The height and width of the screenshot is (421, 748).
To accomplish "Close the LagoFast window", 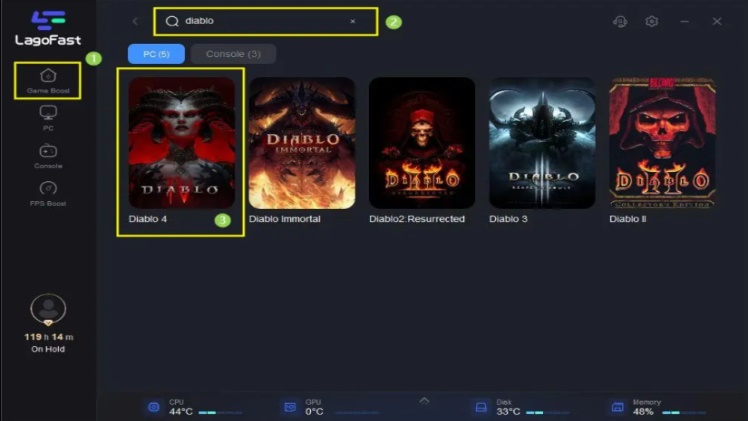I will pyautogui.click(x=717, y=21).
